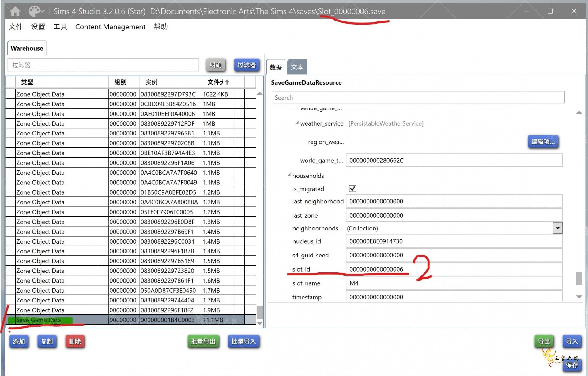
Task: Click the green 导出 export button
Action: (x=544, y=341)
